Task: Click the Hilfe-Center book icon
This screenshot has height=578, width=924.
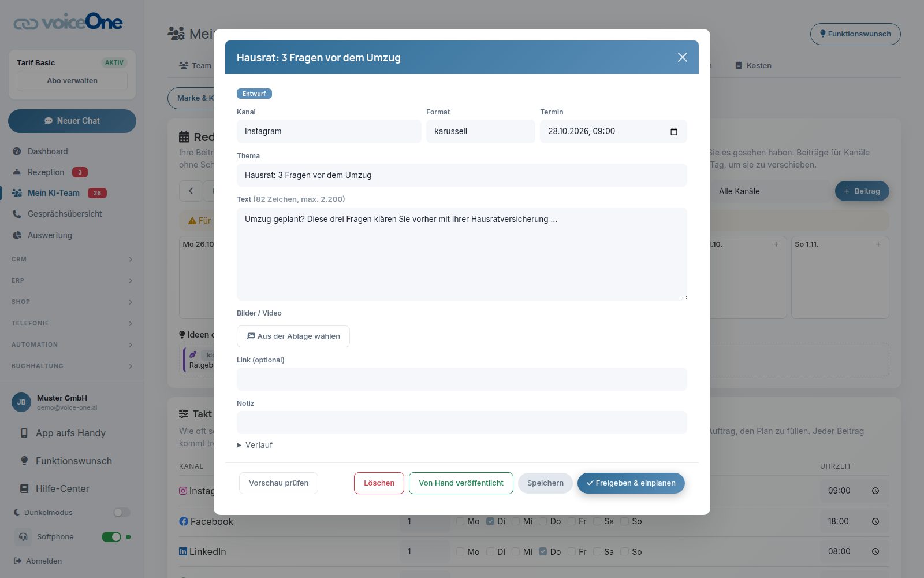Action: [24, 488]
